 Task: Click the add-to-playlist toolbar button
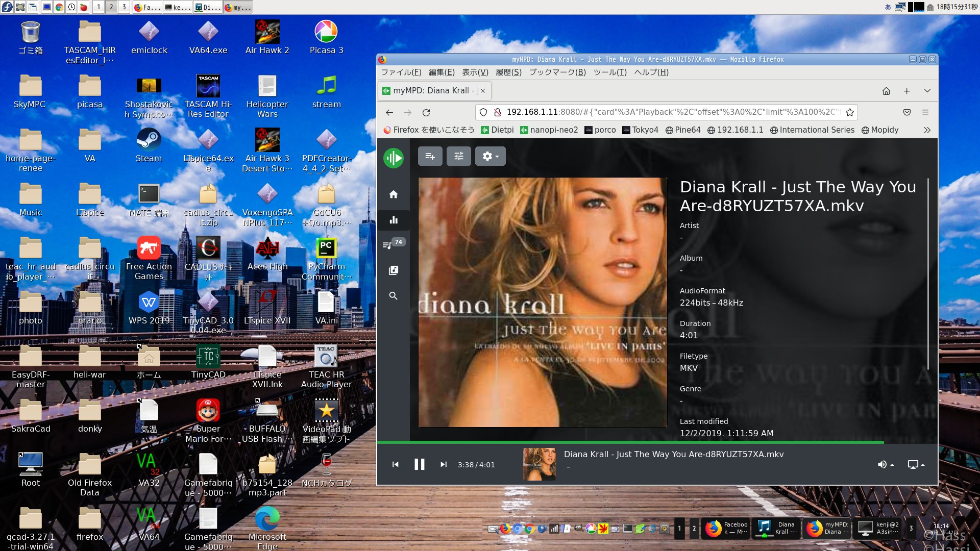430,156
